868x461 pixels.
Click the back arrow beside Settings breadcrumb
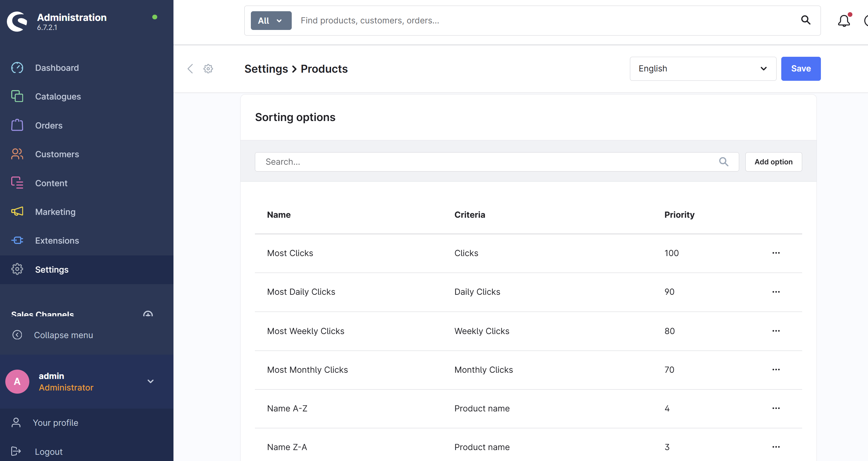tap(190, 69)
